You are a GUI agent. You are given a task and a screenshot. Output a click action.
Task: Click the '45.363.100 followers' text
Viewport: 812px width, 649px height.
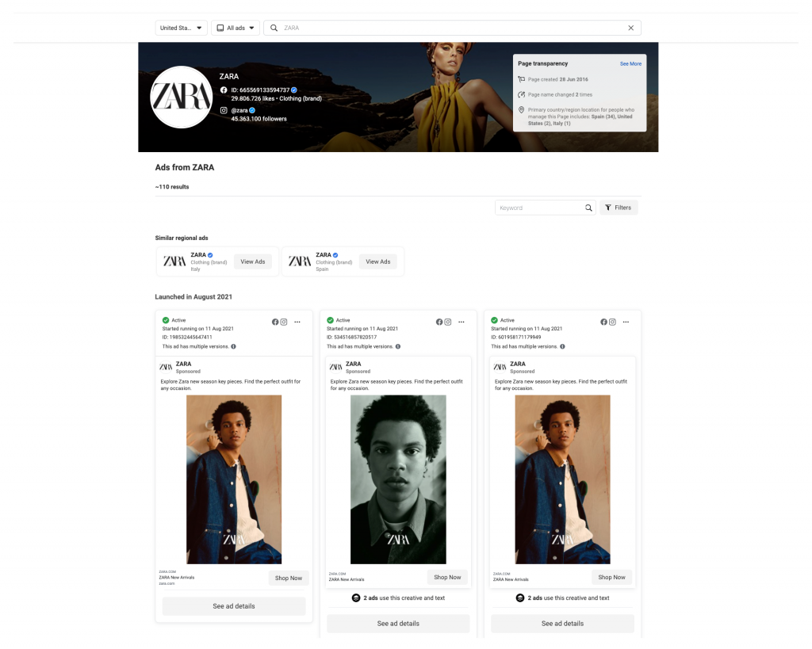click(259, 119)
